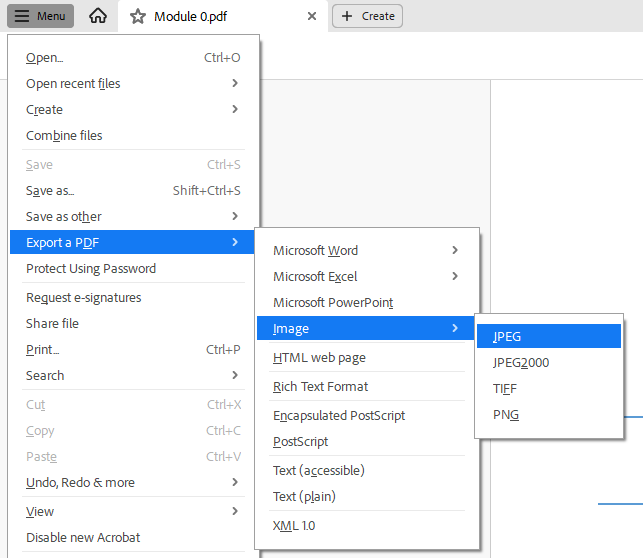Choose Print... from the menu
This screenshot has height=558, width=643.
[133, 350]
